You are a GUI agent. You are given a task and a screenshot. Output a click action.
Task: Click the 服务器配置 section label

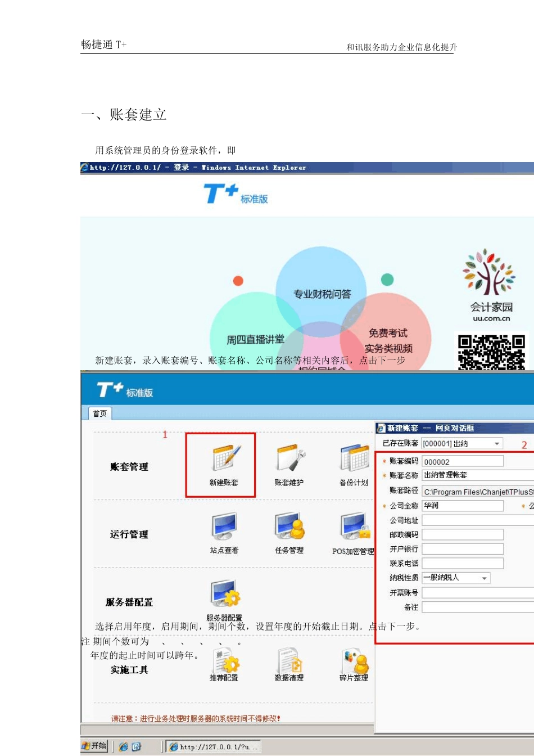[x=129, y=602]
